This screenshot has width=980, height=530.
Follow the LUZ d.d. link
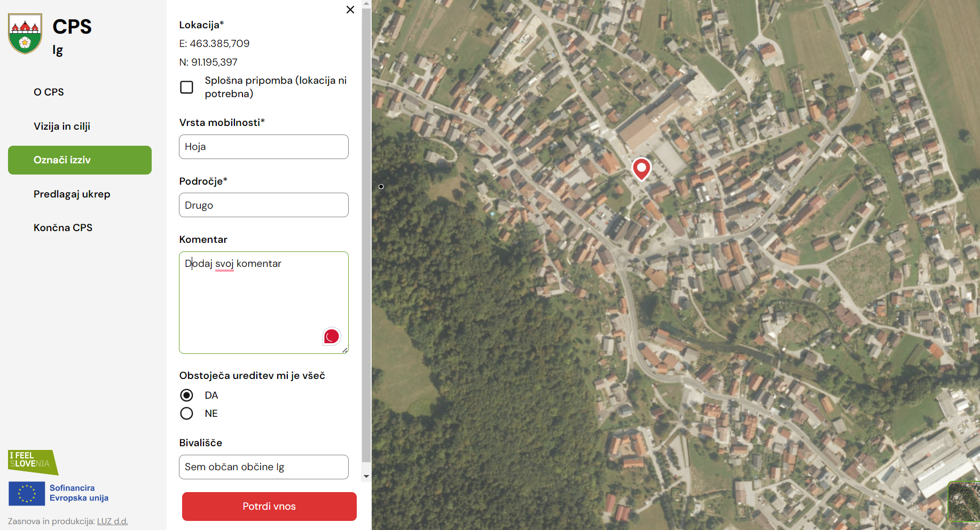112,521
